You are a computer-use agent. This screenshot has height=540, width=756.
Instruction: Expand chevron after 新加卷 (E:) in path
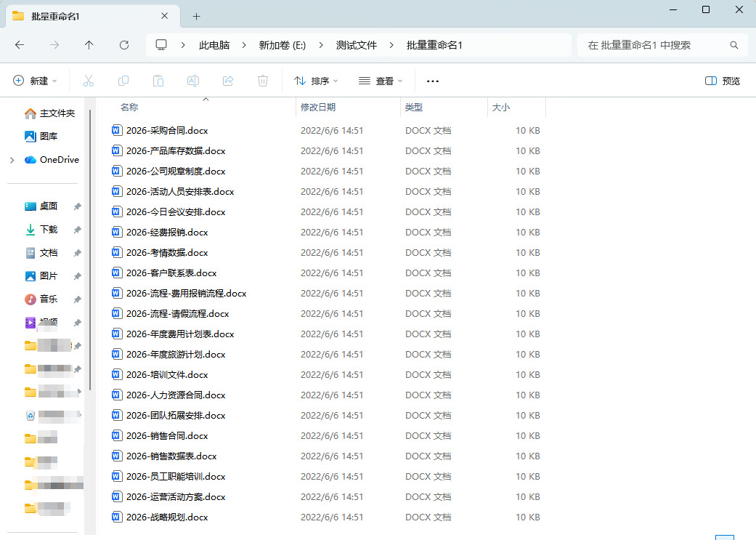pos(321,45)
